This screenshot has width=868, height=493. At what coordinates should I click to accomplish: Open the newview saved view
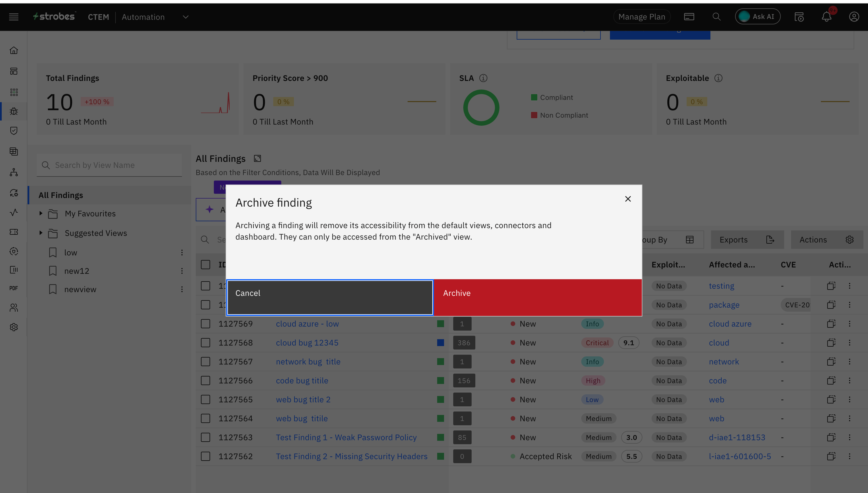(80, 290)
